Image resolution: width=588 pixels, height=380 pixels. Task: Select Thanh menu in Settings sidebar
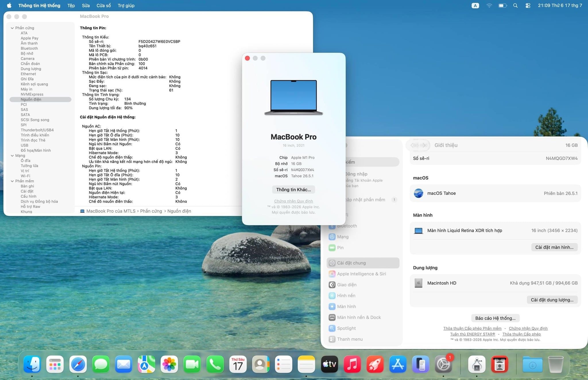point(363,339)
